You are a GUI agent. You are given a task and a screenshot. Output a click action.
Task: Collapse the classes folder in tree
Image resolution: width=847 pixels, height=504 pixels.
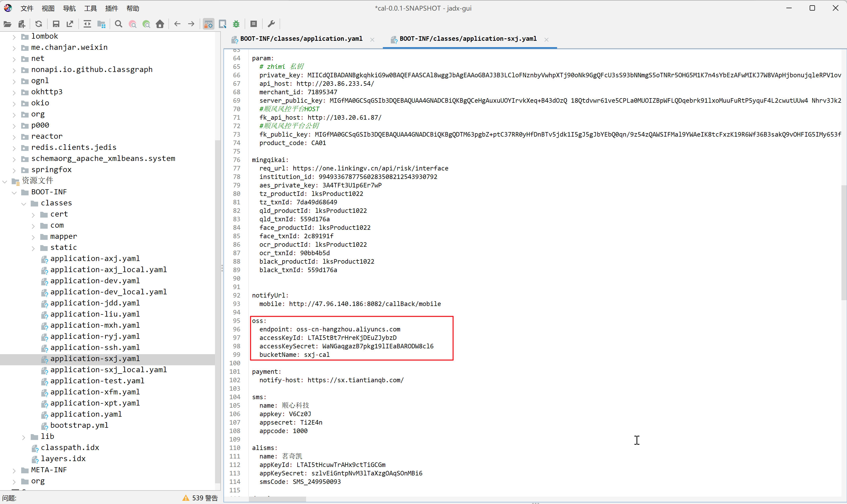pos(24,204)
